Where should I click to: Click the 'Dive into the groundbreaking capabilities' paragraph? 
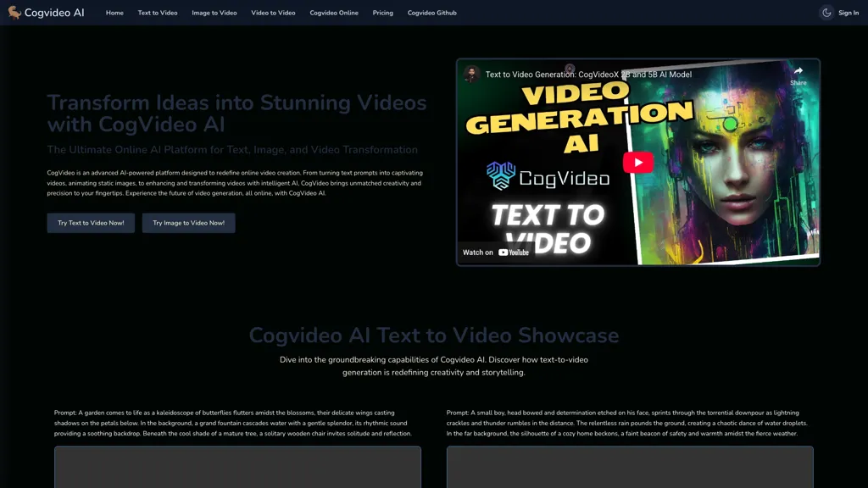434,366
